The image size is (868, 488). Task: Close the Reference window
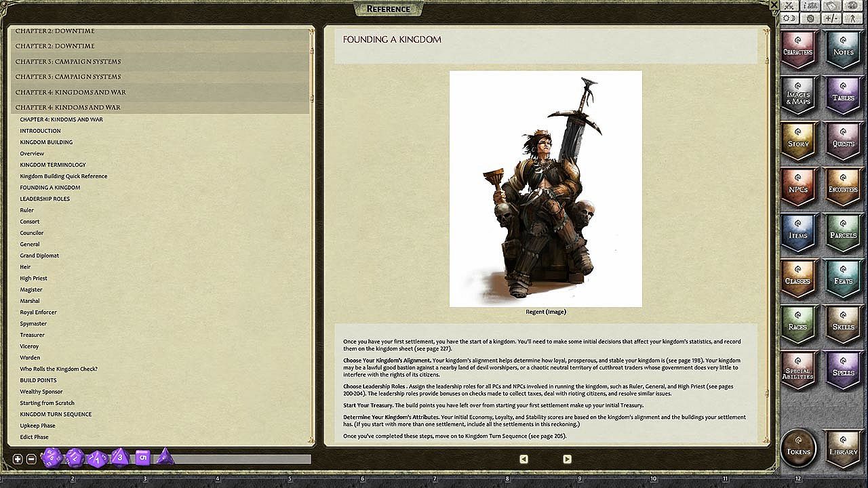pyautogui.click(x=774, y=4)
